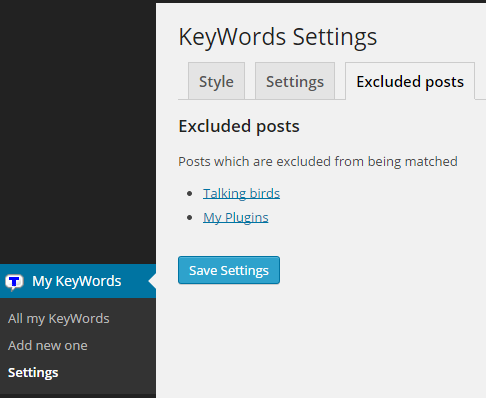Click the 'Posts which are excluded from being matched' text
The width and height of the screenshot is (486, 398).
(318, 162)
